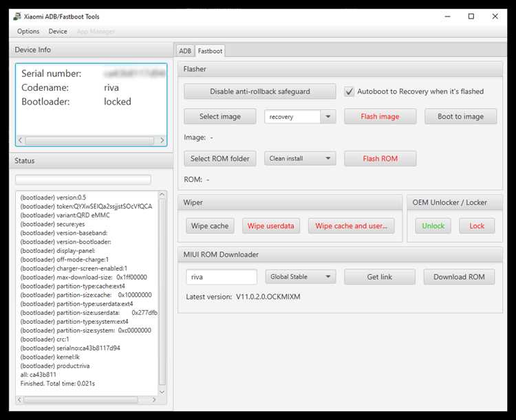Screen dimensions: 516x420
Task: Click log line '(bootloader) product:riva'
Action: pyautogui.click(x=55, y=366)
